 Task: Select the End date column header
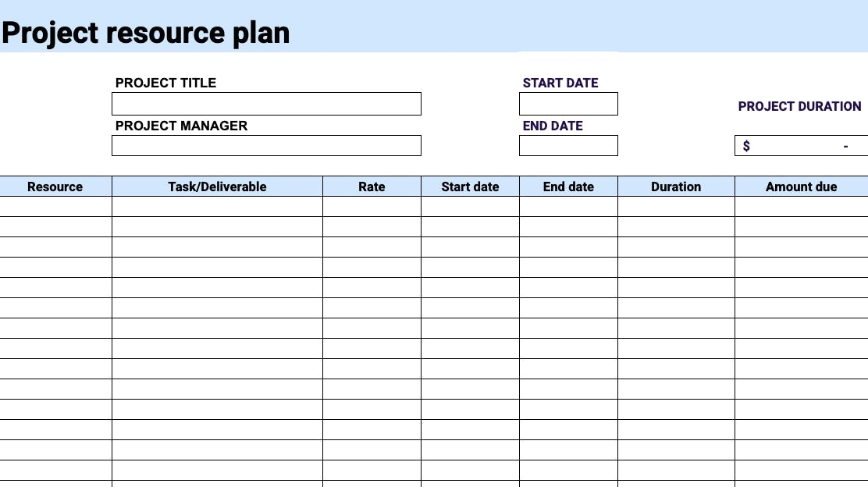[568, 187]
